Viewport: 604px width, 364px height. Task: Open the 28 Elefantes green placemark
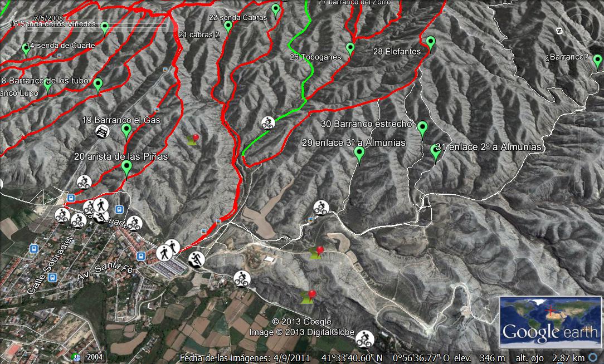[x=431, y=44]
